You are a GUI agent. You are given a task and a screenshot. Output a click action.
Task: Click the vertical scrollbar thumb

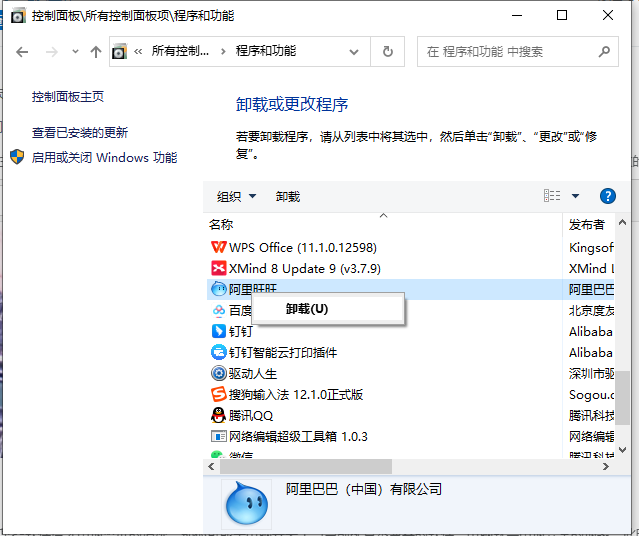click(x=622, y=398)
